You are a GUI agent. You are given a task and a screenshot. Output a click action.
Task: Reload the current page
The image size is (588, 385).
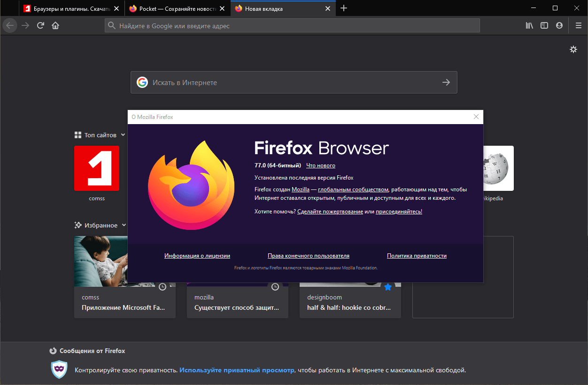tap(40, 25)
